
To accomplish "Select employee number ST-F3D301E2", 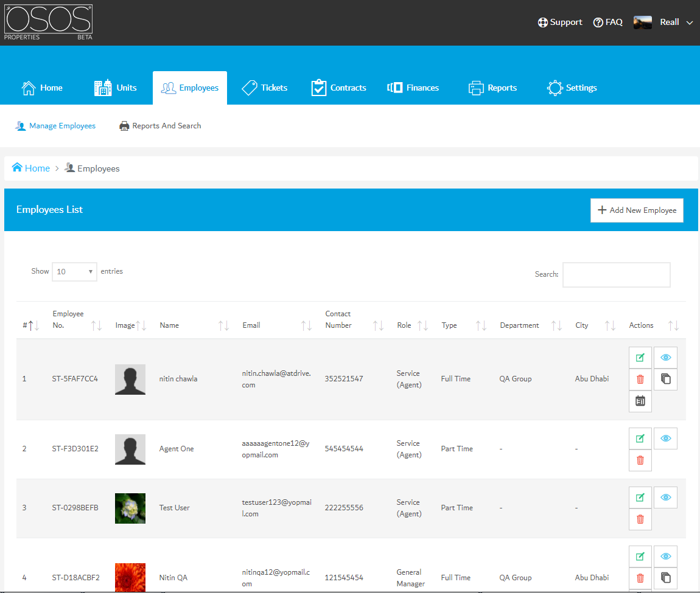I will (x=75, y=449).
